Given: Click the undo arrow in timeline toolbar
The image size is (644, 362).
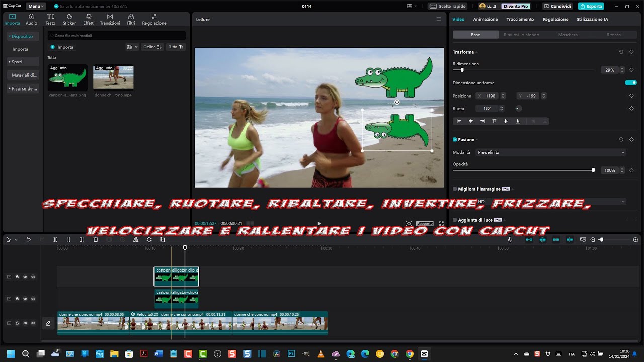Looking at the screenshot, I should (x=28, y=240).
